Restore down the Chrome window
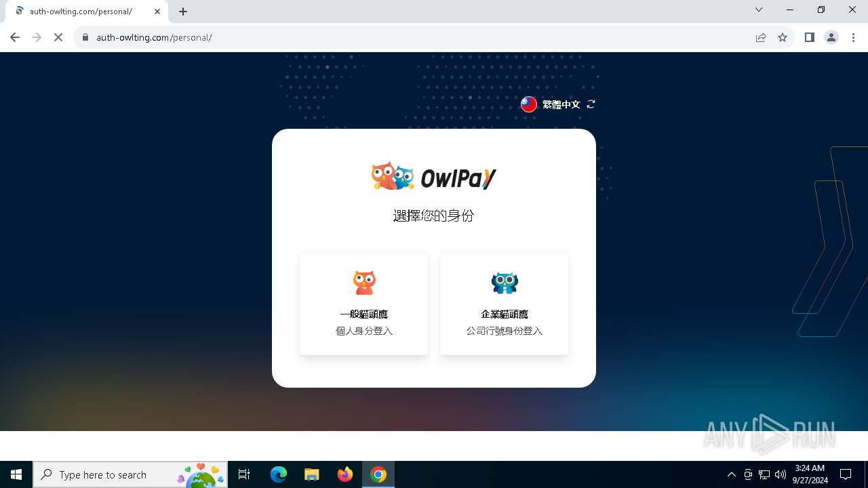868x488 pixels. 821,10
